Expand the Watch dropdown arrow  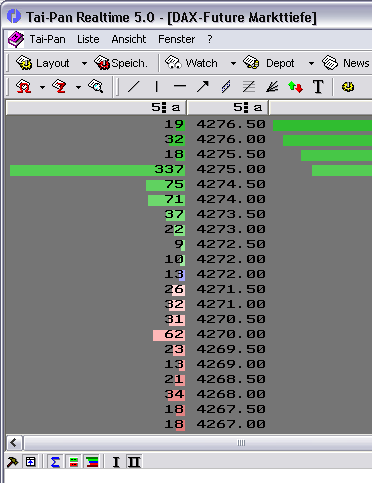click(x=233, y=63)
